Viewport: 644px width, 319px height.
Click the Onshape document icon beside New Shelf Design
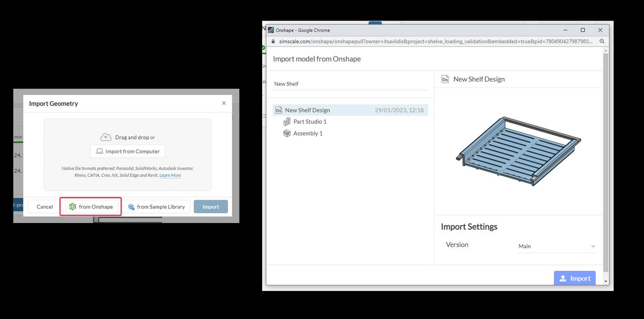pyautogui.click(x=278, y=110)
